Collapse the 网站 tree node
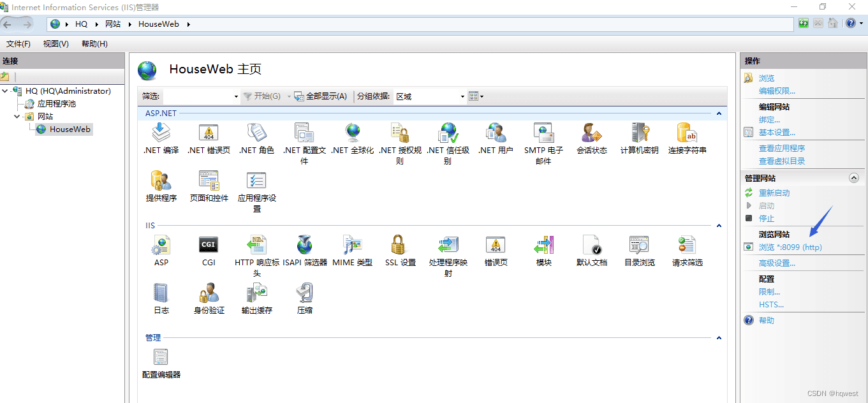 click(x=17, y=117)
